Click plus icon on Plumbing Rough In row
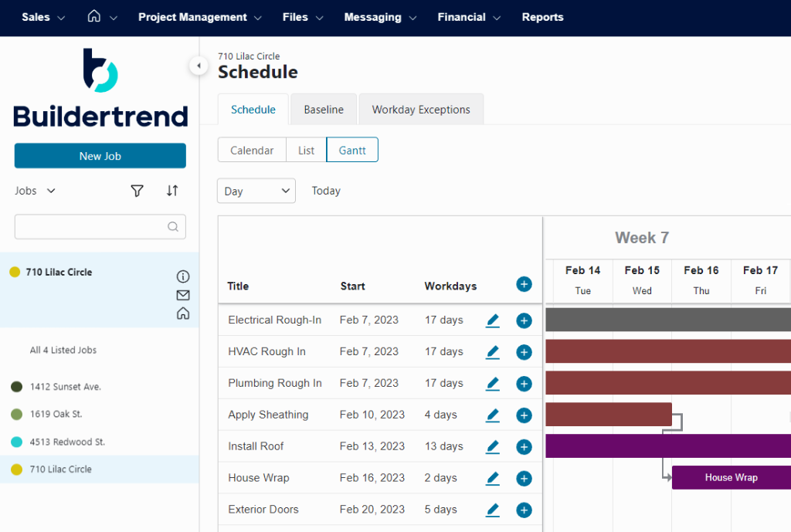The height and width of the screenshot is (532, 791). coord(524,384)
